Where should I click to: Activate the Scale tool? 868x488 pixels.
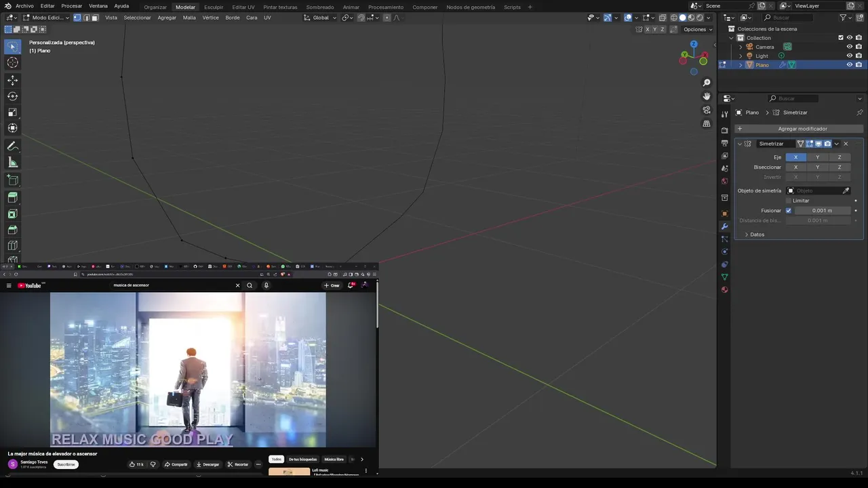[12, 113]
